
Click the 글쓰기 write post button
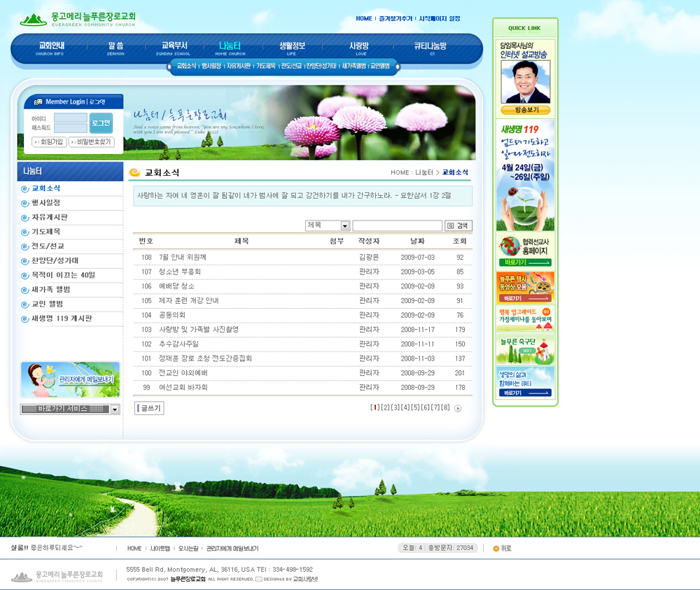(149, 408)
